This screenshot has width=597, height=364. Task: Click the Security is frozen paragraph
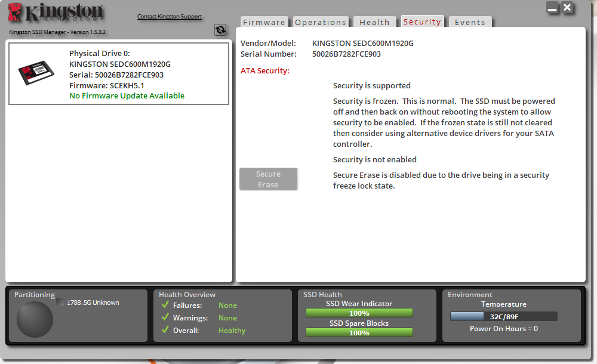[444, 122]
